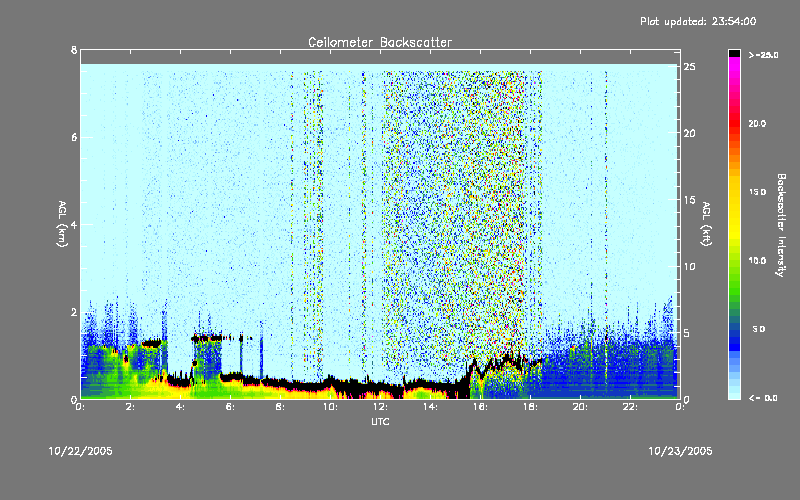Select the "4" km altitude tick label
Image resolution: width=800 pixels, height=500 pixels.
(x=74, y=225)
